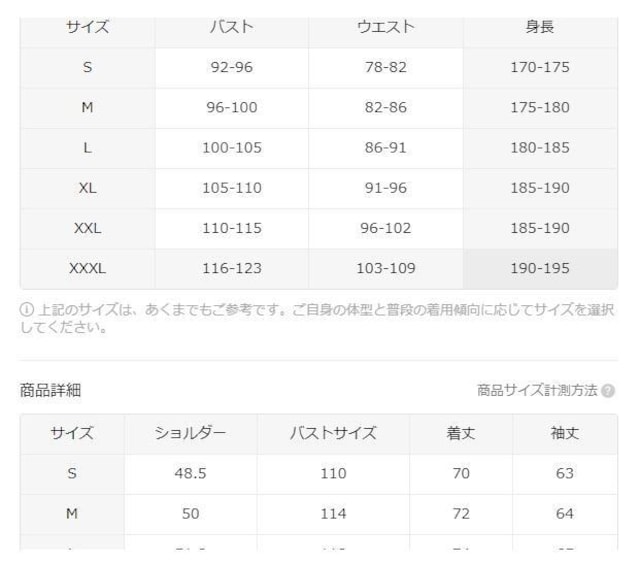The image size is (640, 563).
Task: Click the 着丈 column header
Action: 461,433
